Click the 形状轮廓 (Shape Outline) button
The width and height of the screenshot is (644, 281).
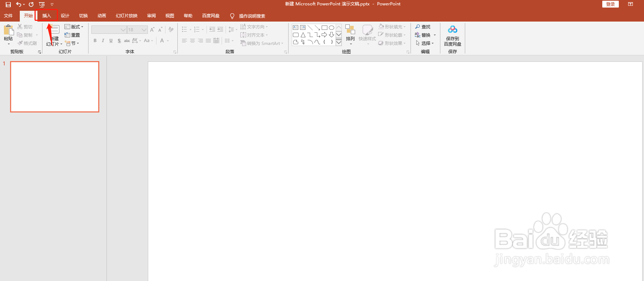pos(392,35)
